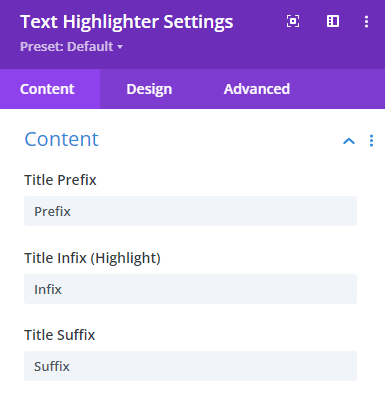The image size is (385, 403).
Task: Click the word Suffix inside the last field
Action: click(52, 366)
